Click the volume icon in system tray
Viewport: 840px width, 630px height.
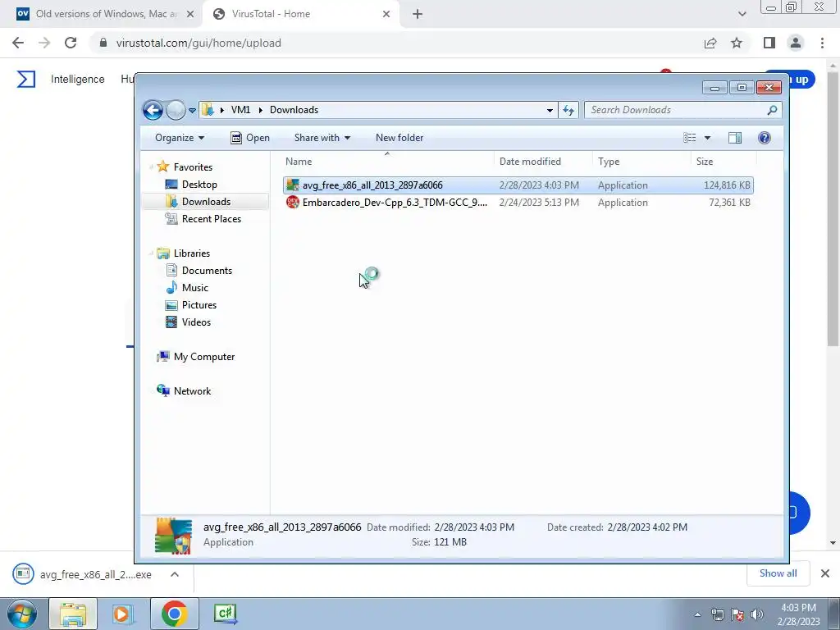click(x=757, y=614)
